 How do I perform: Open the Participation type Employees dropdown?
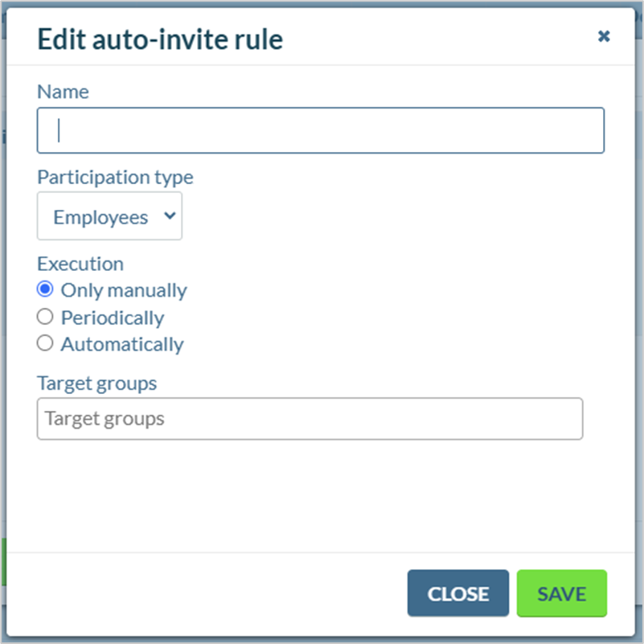point(109,216)
